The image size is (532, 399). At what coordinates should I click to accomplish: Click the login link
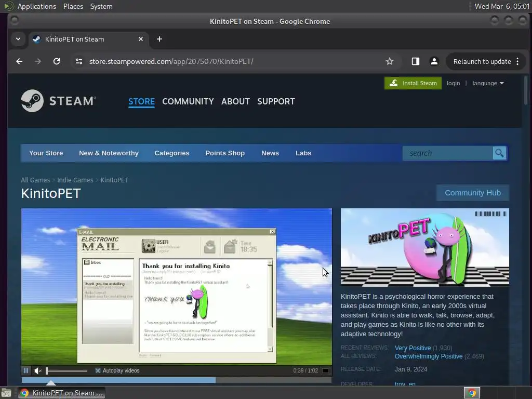(x=453, y=83)
